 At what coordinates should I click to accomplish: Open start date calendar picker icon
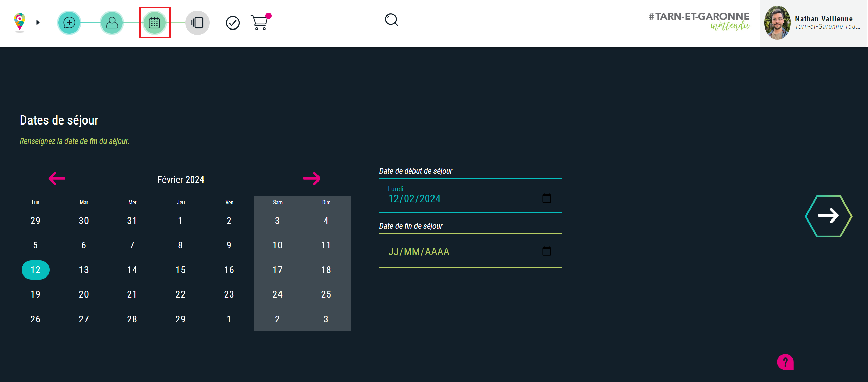click(546, 198)
